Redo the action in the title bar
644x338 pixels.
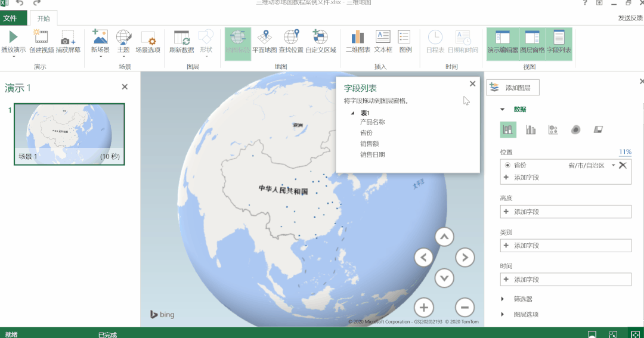click(x=36, y=3)
